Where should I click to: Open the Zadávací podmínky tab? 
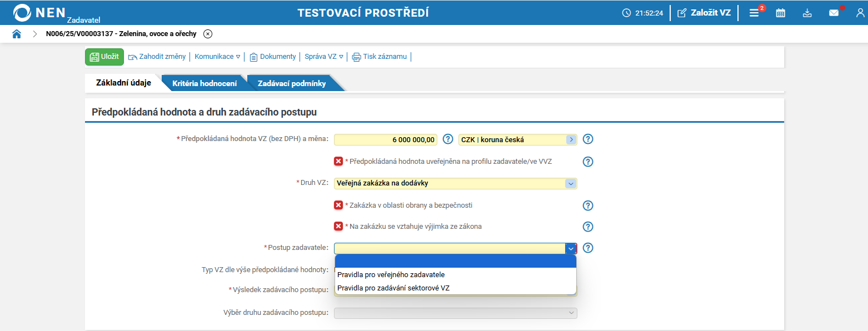tap(292, 83)
